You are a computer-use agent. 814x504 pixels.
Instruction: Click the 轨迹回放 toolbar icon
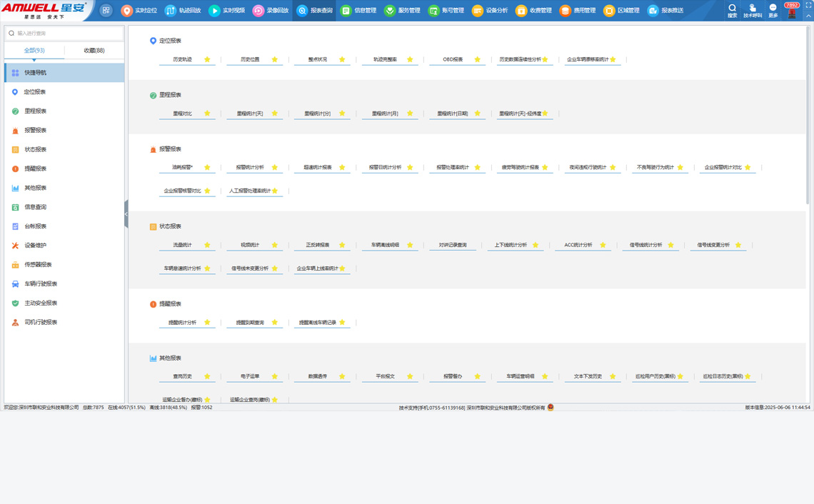pyautogui.click(x=183, y=11)
